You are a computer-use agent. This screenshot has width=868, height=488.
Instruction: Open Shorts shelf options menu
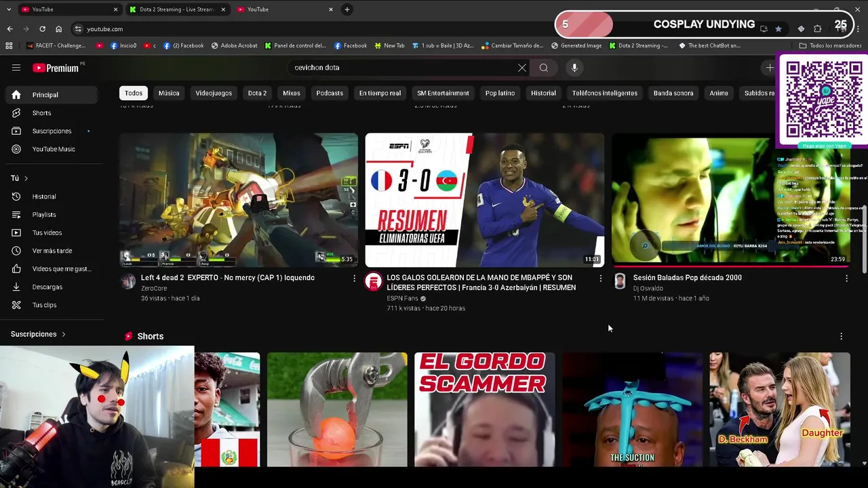click(841, 336)
